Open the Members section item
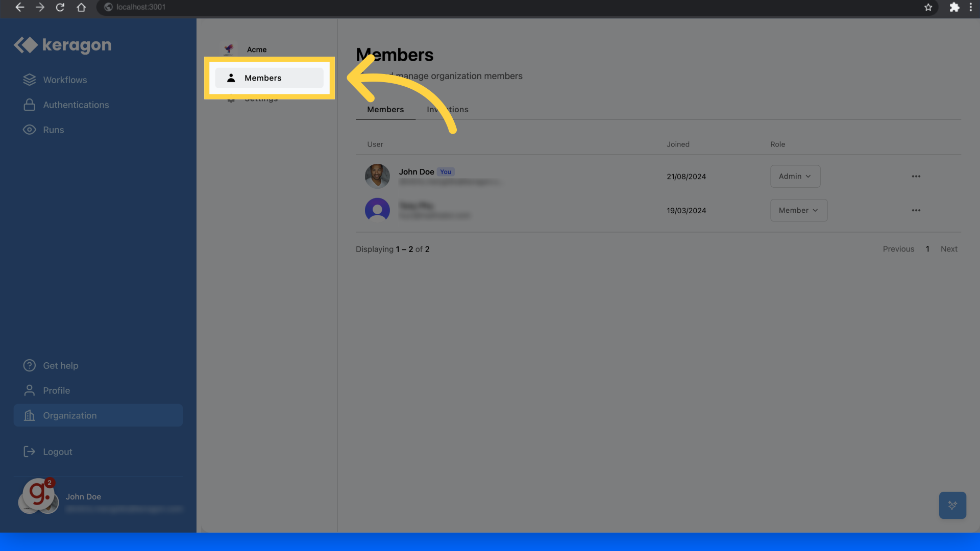Screen dimensions: 980x551 [269, 78]
